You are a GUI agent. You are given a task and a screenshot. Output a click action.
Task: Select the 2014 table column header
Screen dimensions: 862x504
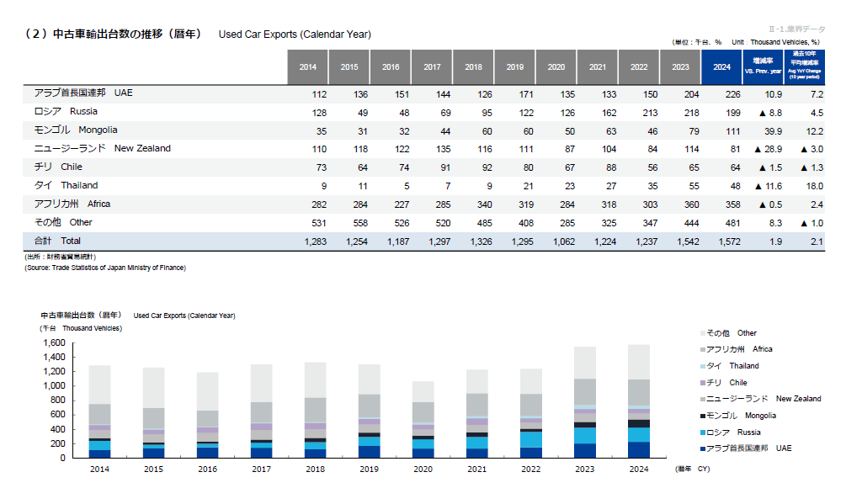[308, 67]
